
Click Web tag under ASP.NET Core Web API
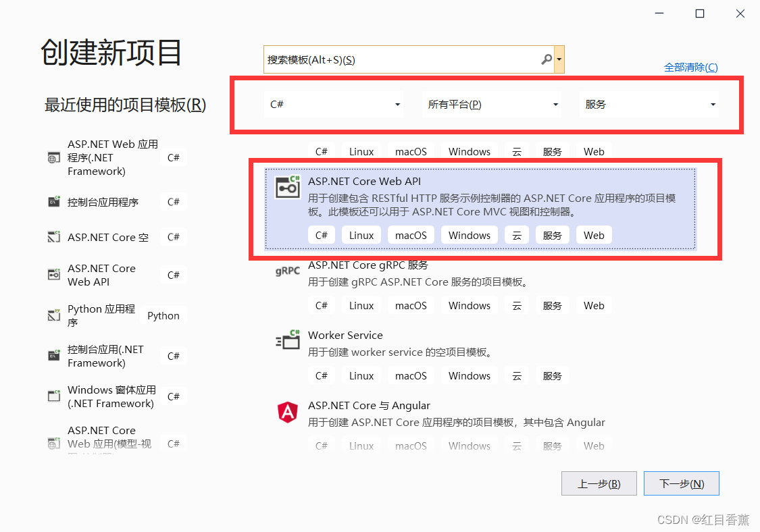[594, 236]
